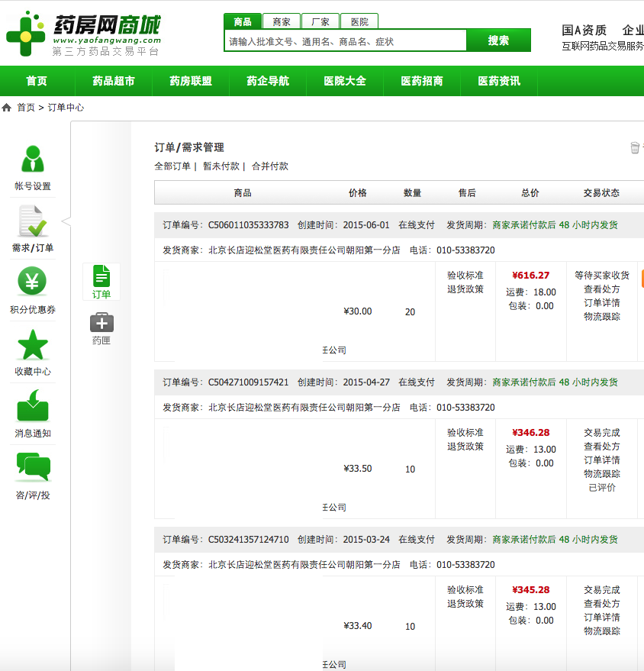Open 医药招商 navigation item
Viewport: 644px width, 671px height.
tap(422, 81)
